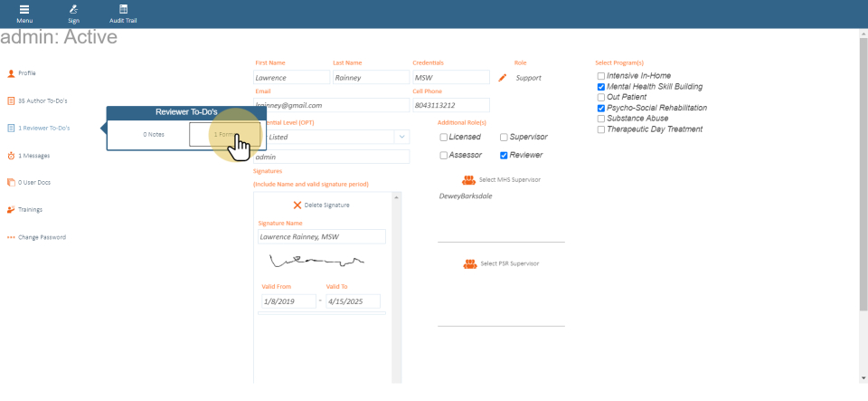Uncheck Mental Health Skill Building

point(601,87)
